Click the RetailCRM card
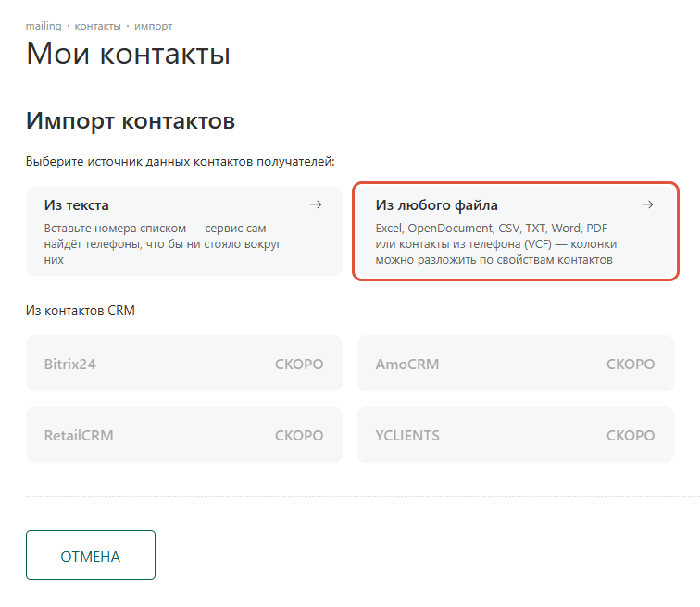 (184, 434)
